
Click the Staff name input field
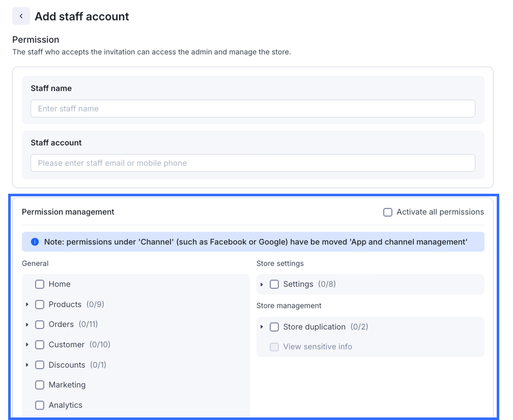(252, 109)
